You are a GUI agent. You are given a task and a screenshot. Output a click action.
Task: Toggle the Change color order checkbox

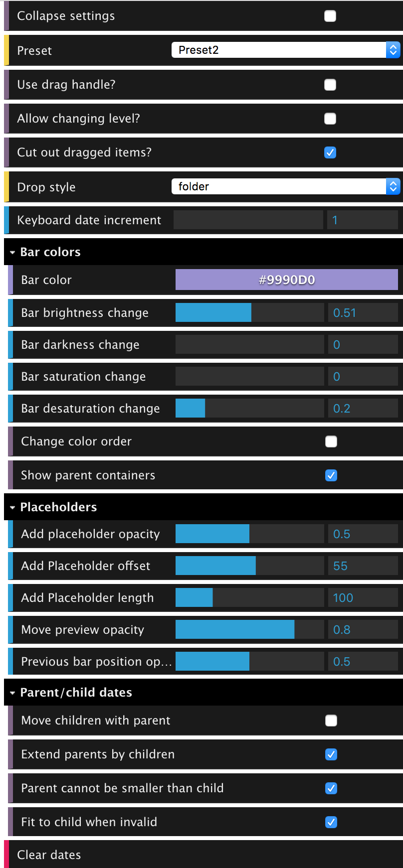331,441
